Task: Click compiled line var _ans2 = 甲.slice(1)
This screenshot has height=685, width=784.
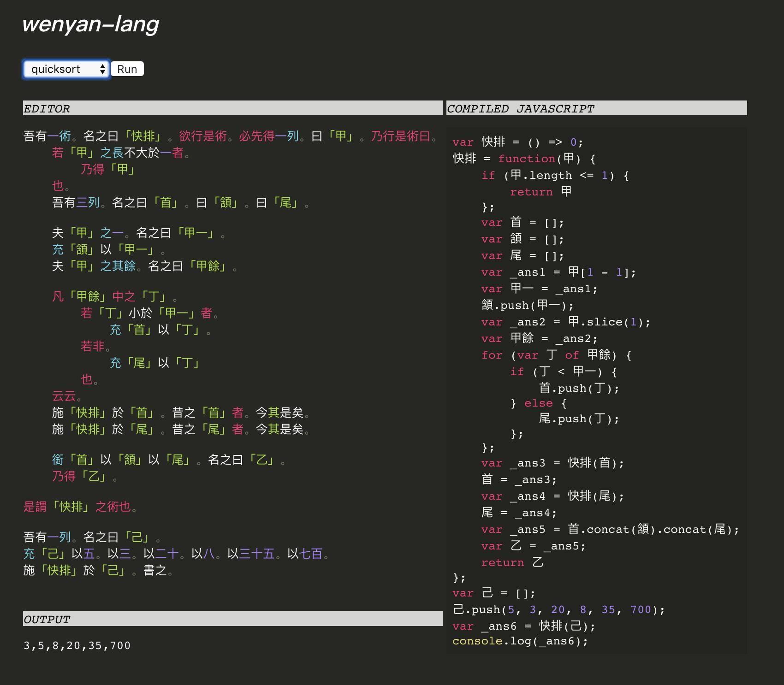Action: 566,322
